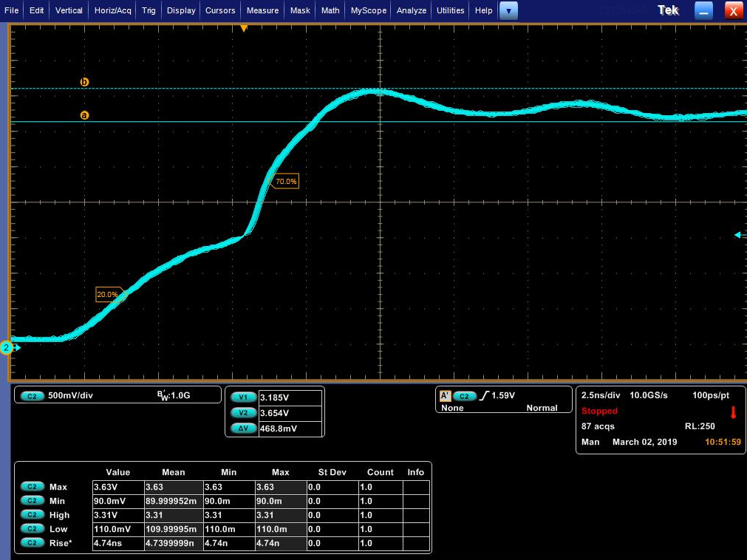Click the 4.7399999n Rise mean cell
Screen dimensions: 747x560
click(174, 543)
